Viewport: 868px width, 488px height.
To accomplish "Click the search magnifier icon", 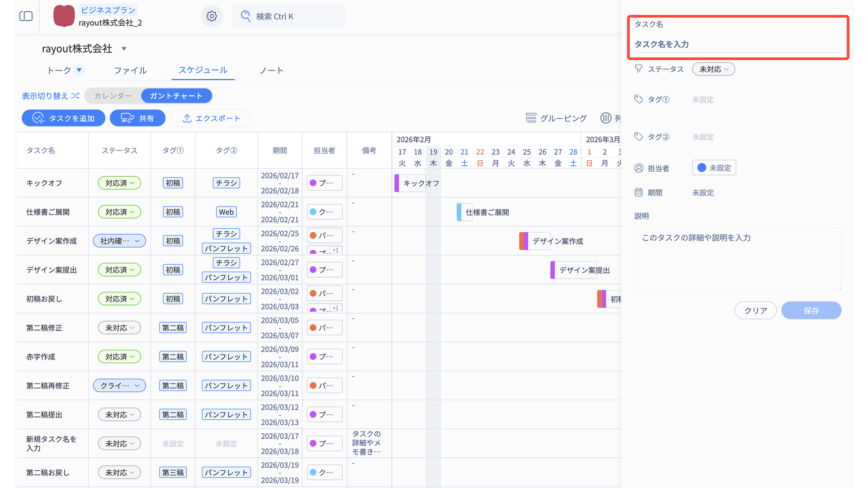I will [x=245, y=16].
